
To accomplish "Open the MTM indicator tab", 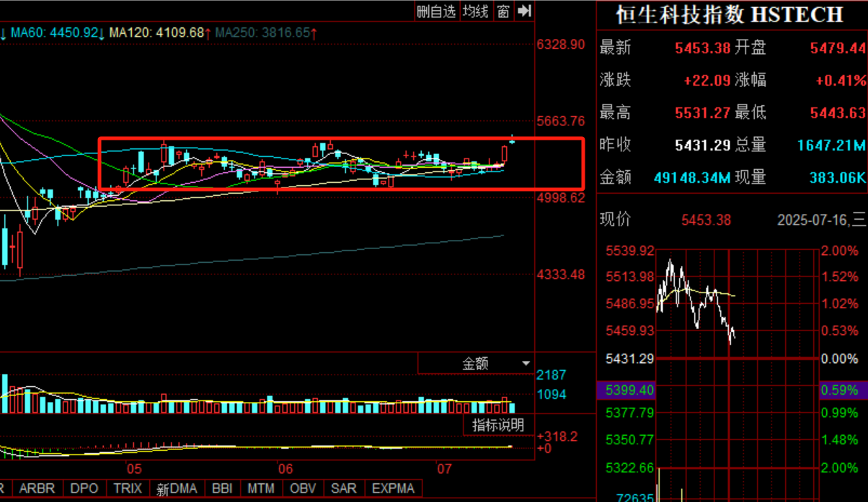I will (x=261, y=488).
